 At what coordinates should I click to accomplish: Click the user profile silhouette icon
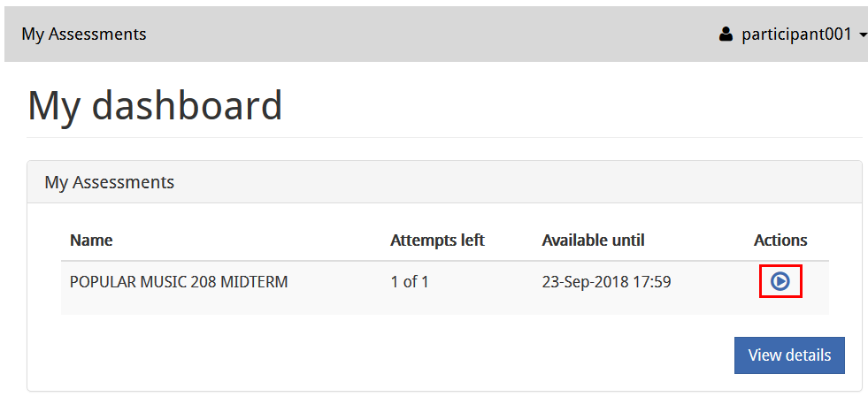(x=726, y=34)
